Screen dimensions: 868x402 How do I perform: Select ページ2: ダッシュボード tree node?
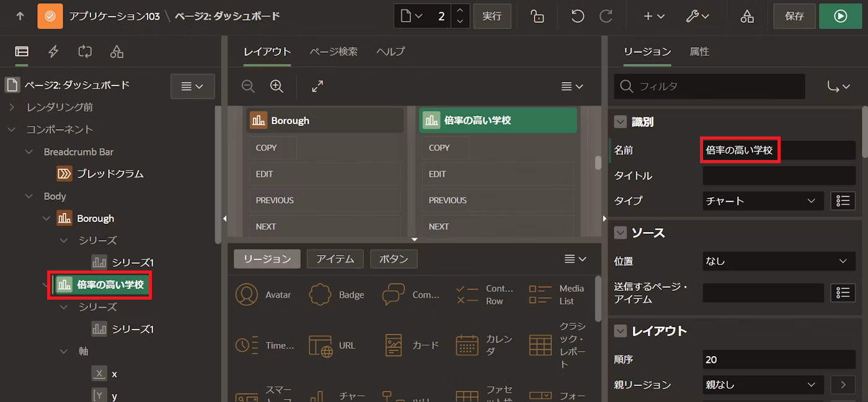pos(78,85)
